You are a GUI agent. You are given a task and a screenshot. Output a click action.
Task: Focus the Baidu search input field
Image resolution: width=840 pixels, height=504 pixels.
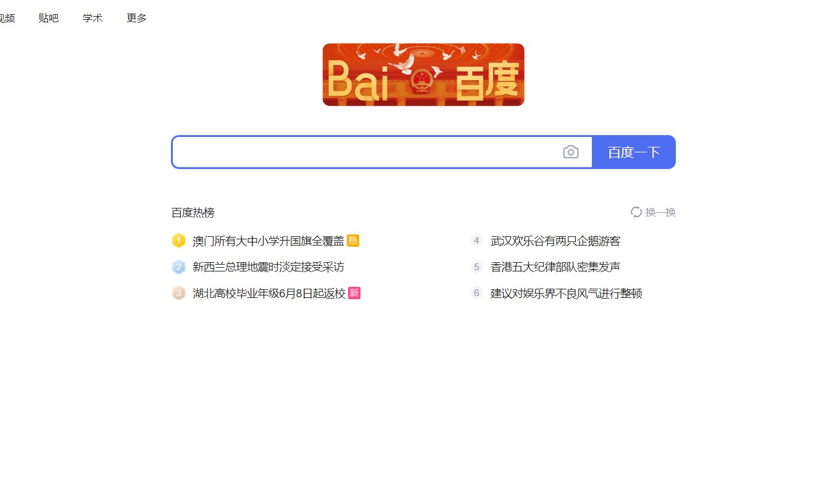[x=368, y=152]
